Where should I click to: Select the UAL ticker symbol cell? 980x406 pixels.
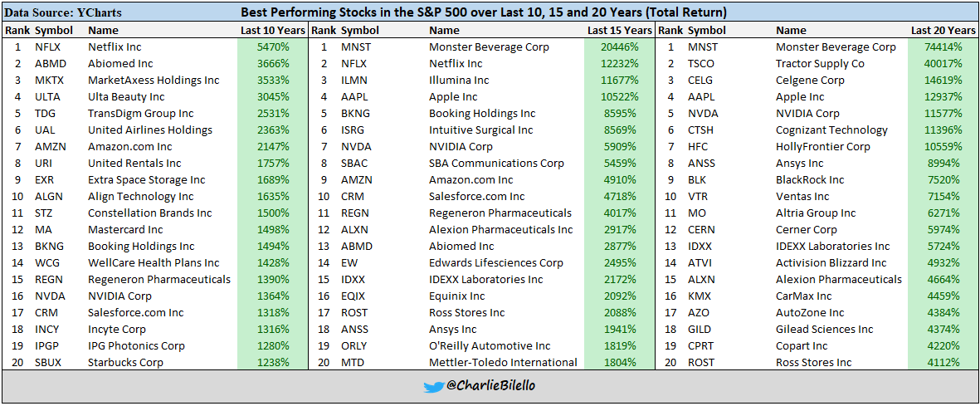tap(47, 130)
